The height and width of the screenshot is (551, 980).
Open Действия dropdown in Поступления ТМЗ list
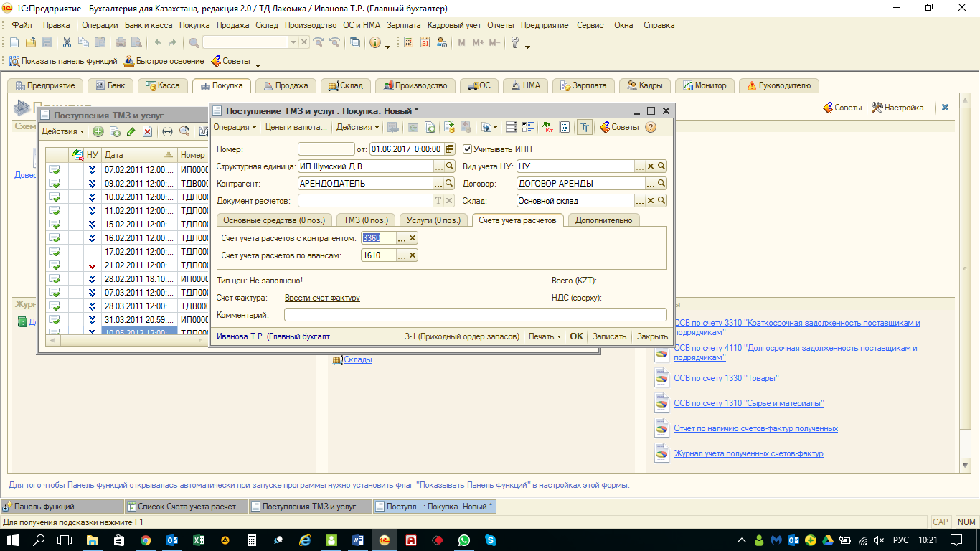coord(63,131)
